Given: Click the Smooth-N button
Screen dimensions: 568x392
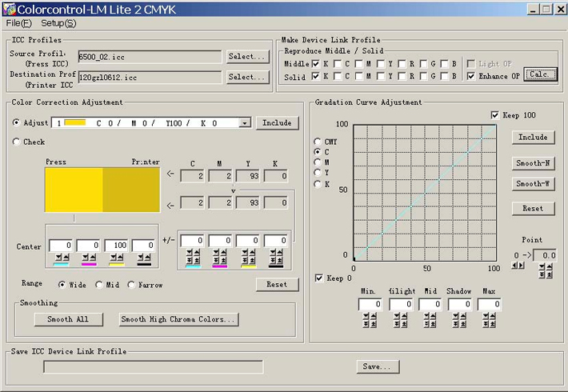Looking at the screenshot, I should point(534,163).
